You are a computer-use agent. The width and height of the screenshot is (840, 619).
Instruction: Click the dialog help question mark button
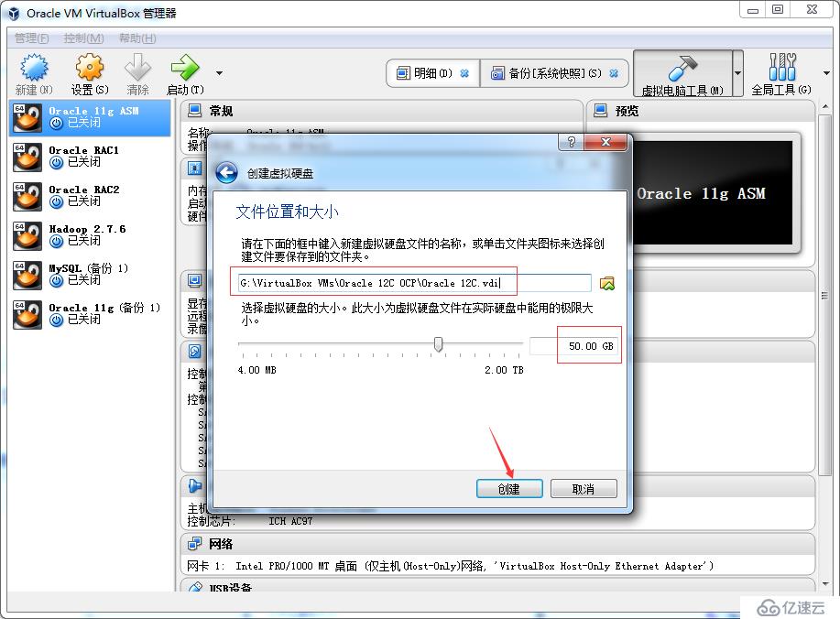coord(572,142)
